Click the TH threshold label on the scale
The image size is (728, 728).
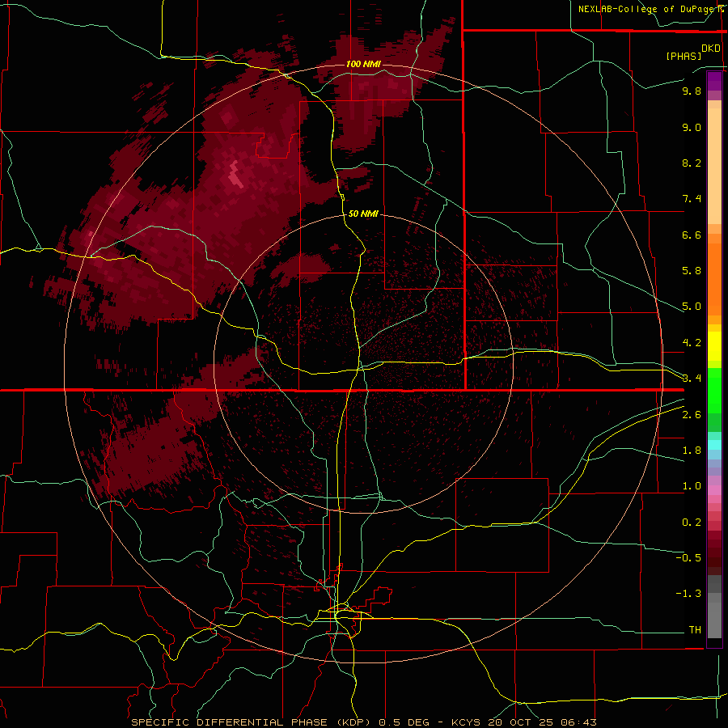point(695,630)
